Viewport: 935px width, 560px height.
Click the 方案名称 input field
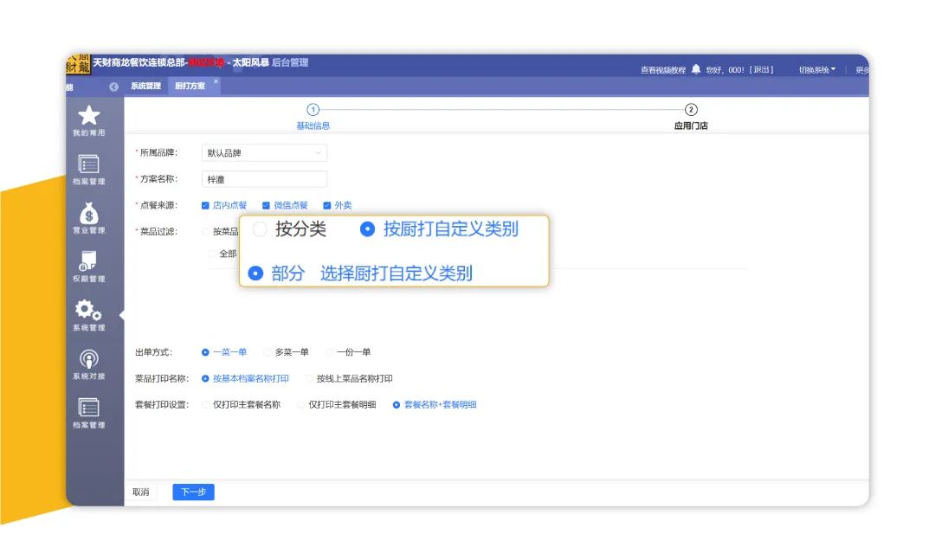pos(264,179)
